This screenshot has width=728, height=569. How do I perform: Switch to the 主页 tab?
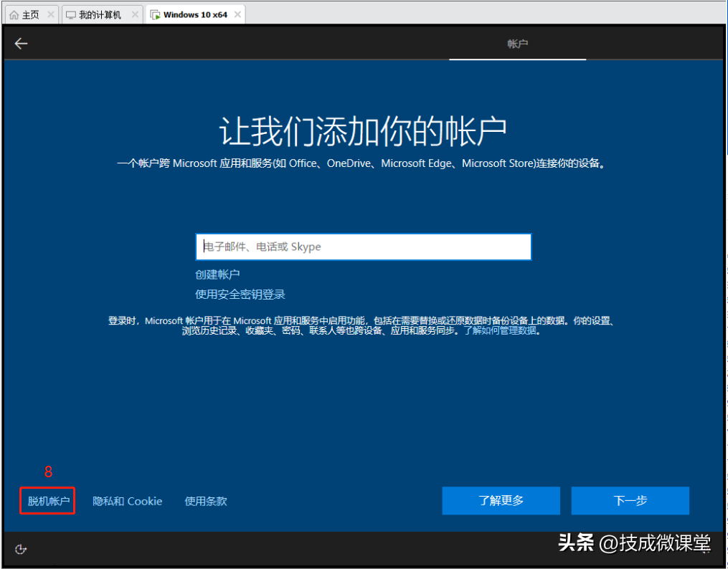coord(31,15)
